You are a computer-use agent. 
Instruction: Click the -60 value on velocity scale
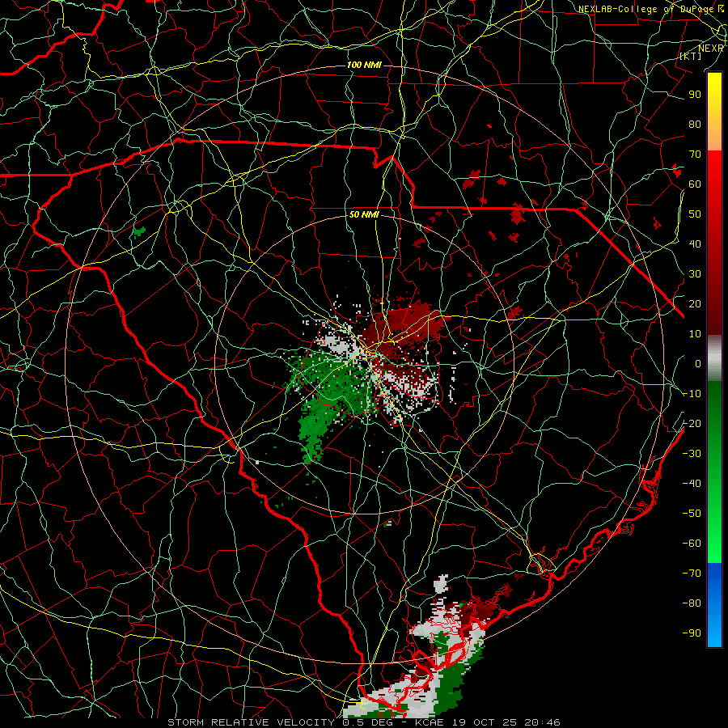point(692,544)
